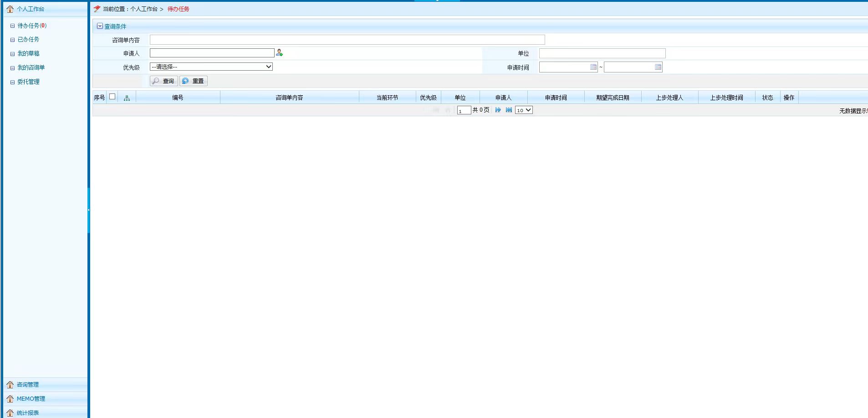Click the 申请时间 column header

click(x=556, y=98)
